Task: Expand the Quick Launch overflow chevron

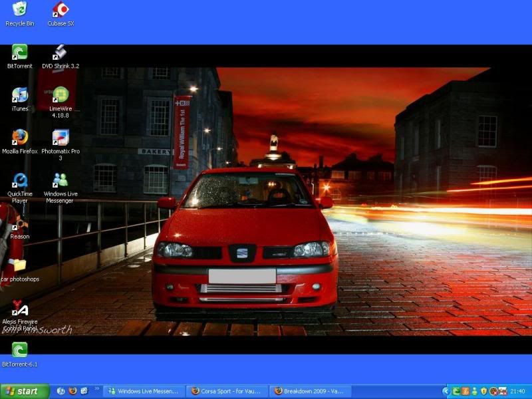Action: click(97, 388)
